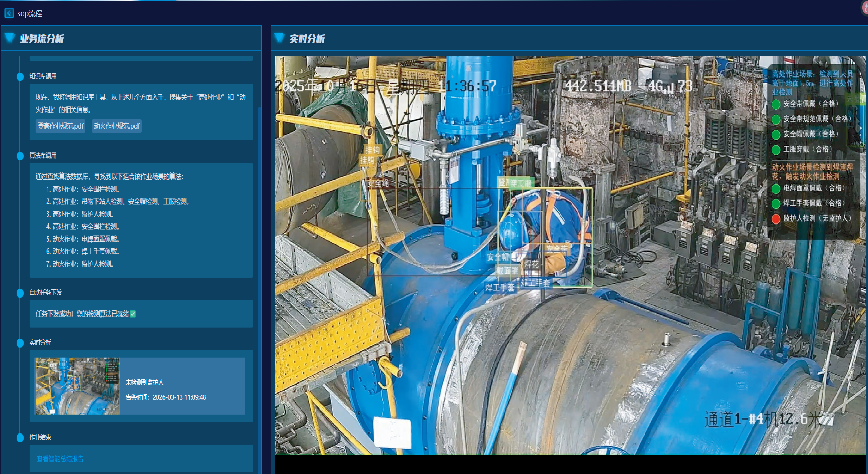Click the green 工服穿戴 status dot
The height and width of the screenshot is (474, 868).
pos(776,150)
